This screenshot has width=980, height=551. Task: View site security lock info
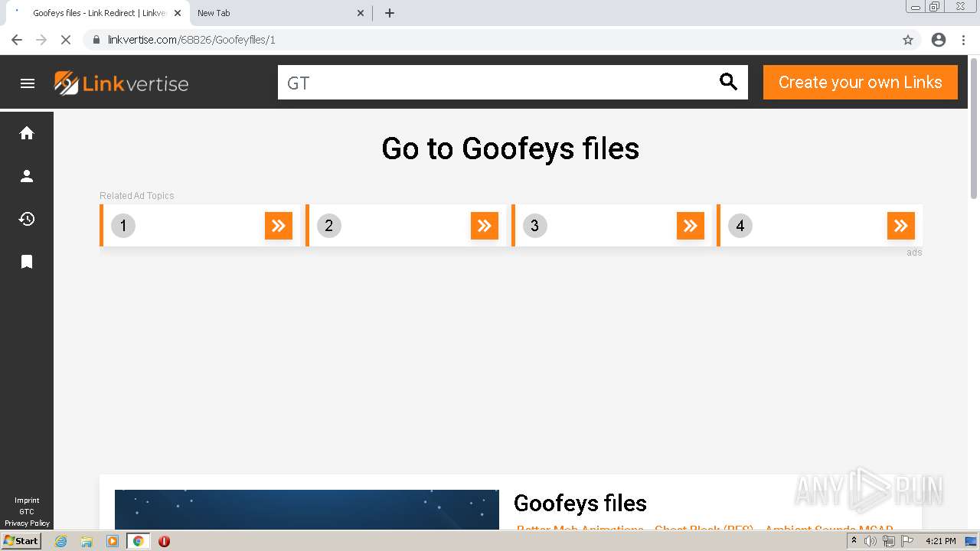tap(96, 40)
